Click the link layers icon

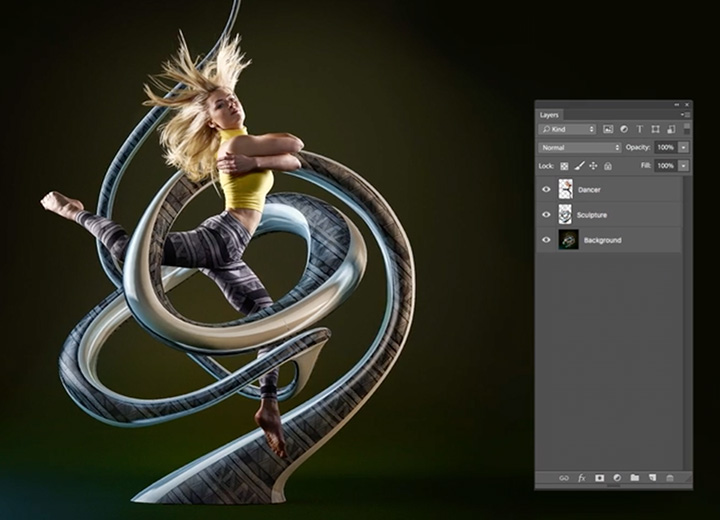[x=563, y=478]
